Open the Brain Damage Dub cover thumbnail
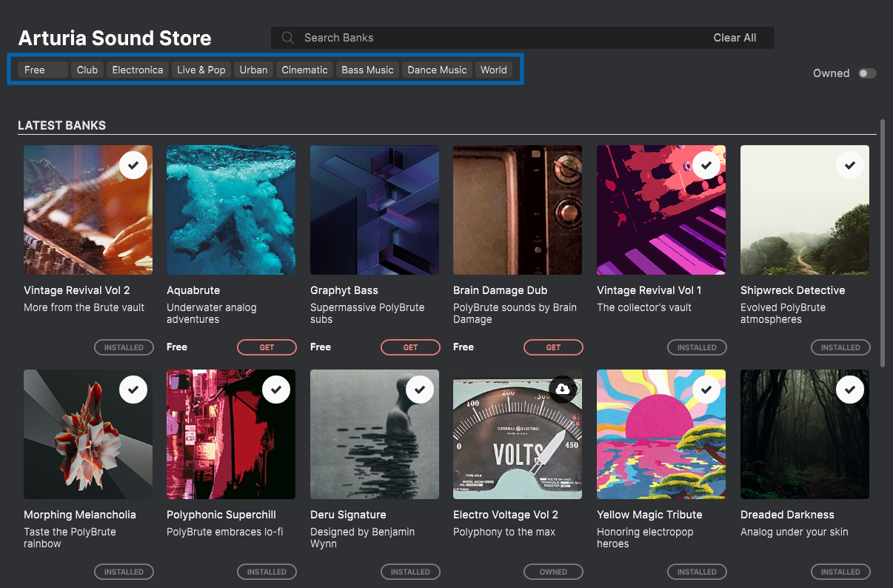 pos(518,210)
